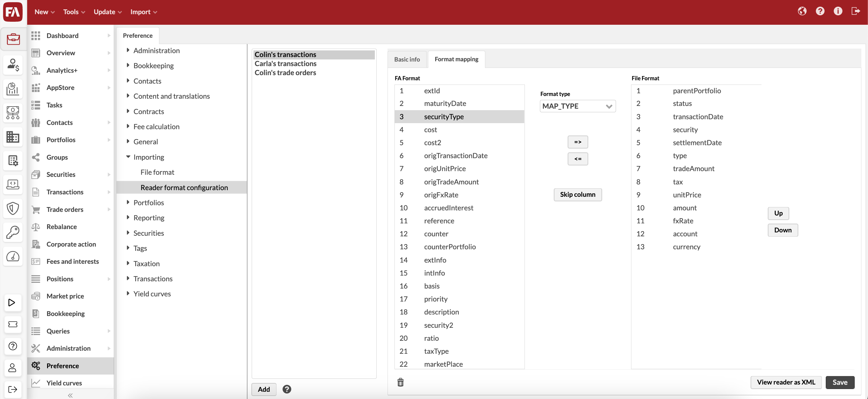Open Bookkeeping in the sidebar menu
Viewport: 868px width, 399px height.
coord(71,313)
